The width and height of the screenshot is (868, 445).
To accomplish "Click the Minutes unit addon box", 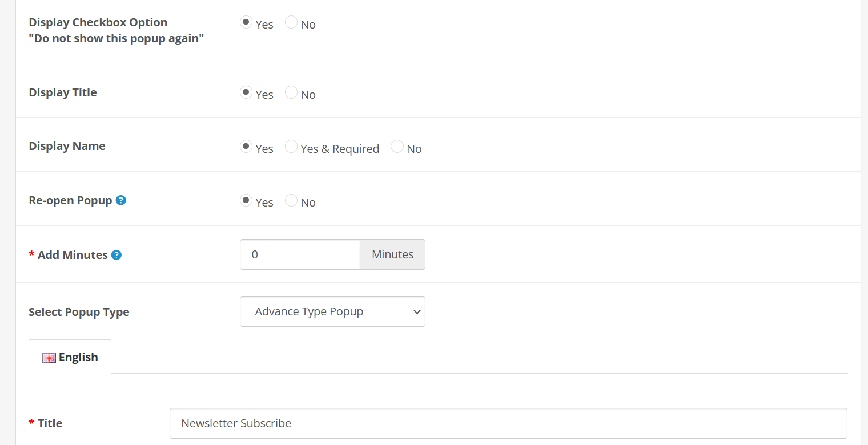I will (392, 254).
